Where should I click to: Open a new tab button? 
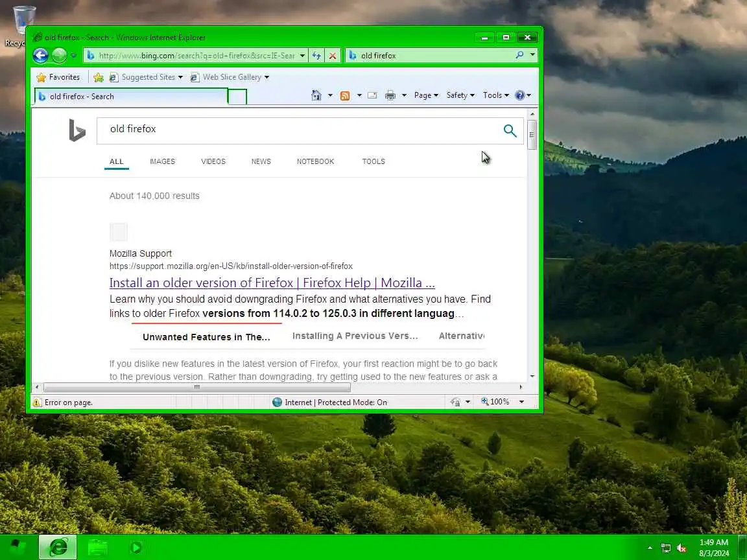click(x=237, y=97)
